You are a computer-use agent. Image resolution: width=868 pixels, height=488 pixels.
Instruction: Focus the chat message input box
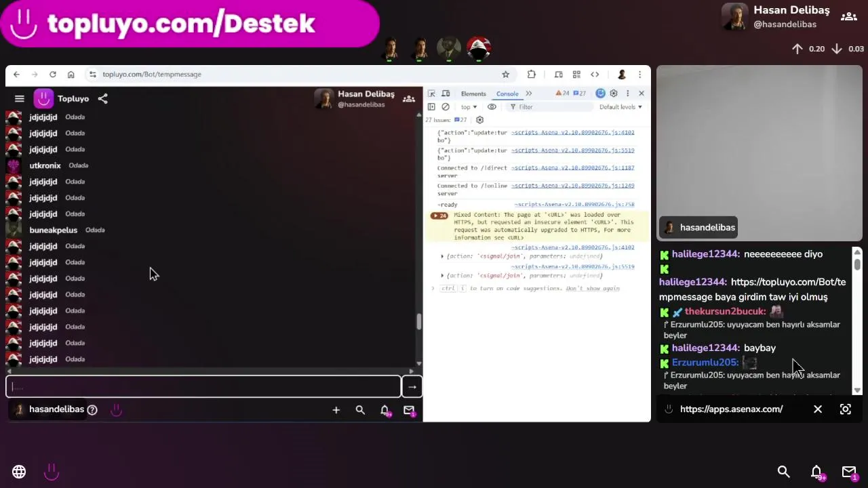pyautogui.click(x=203, y=387)
